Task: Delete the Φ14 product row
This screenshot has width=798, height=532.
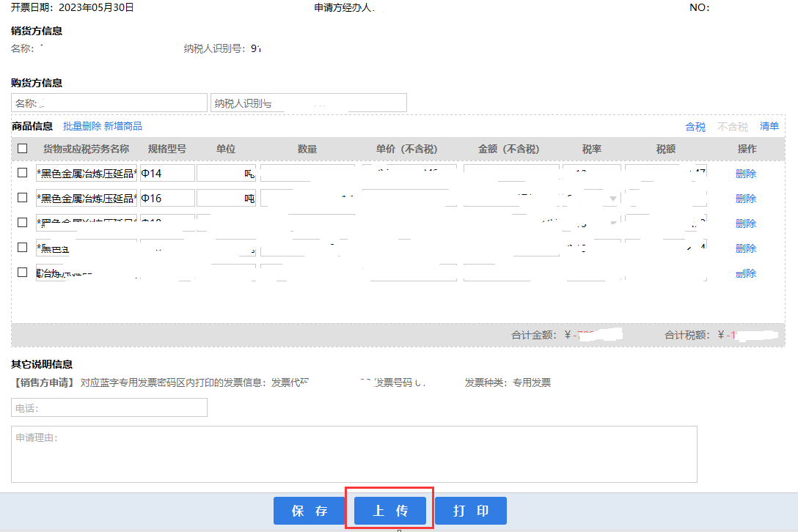Action: [745, 174]
